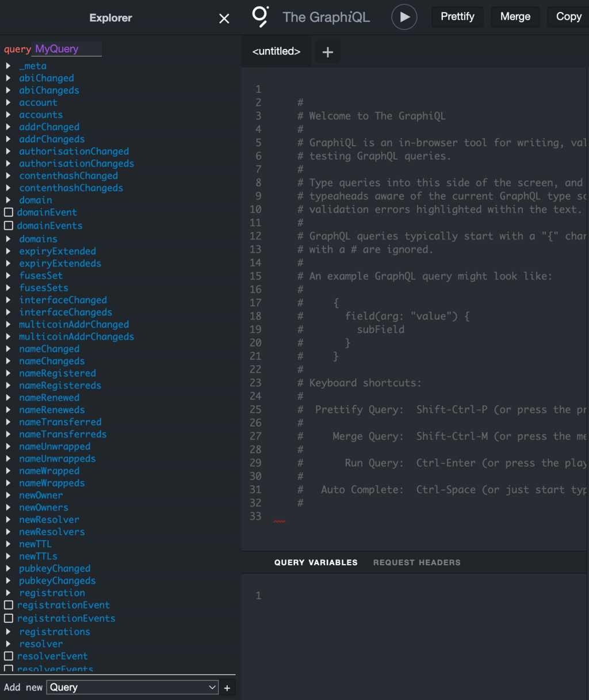
Task: Expand the abiChanged field arrow
Action: pyautogui.click(x=8, y=78)
